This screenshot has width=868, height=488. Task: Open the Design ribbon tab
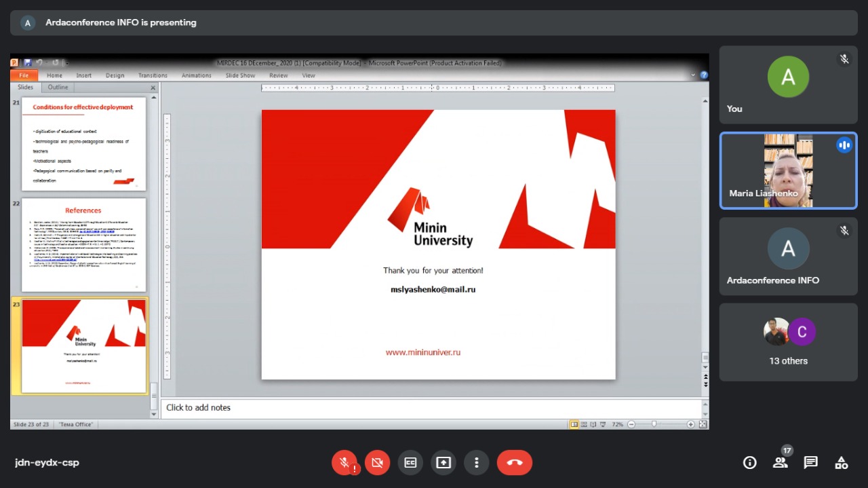coord(115,75)
